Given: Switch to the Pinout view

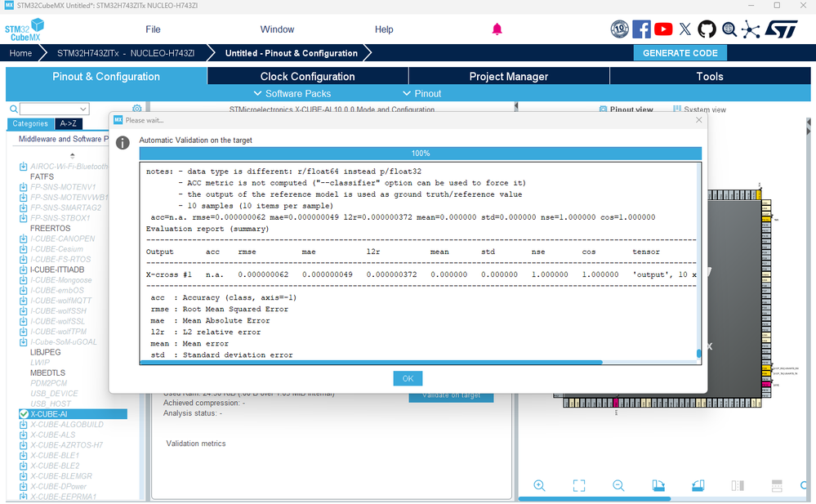Looking at the screenshot, I should 626,109.
